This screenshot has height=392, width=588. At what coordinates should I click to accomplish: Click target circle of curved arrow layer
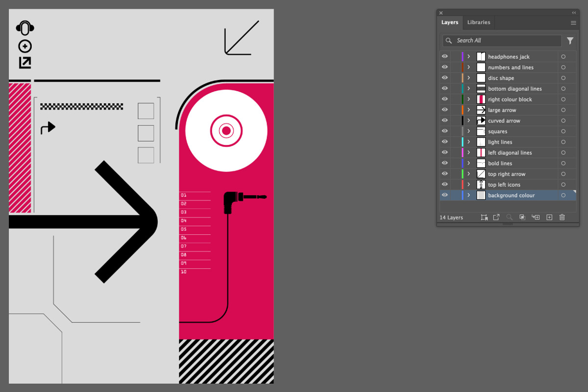(x=563, y=121)
